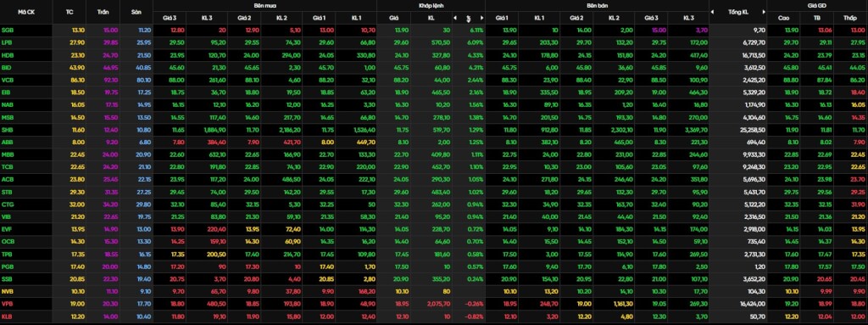The image size is (868, 325).
Task: Open stock symbol KLB
Action: click(x=8, y=317)
